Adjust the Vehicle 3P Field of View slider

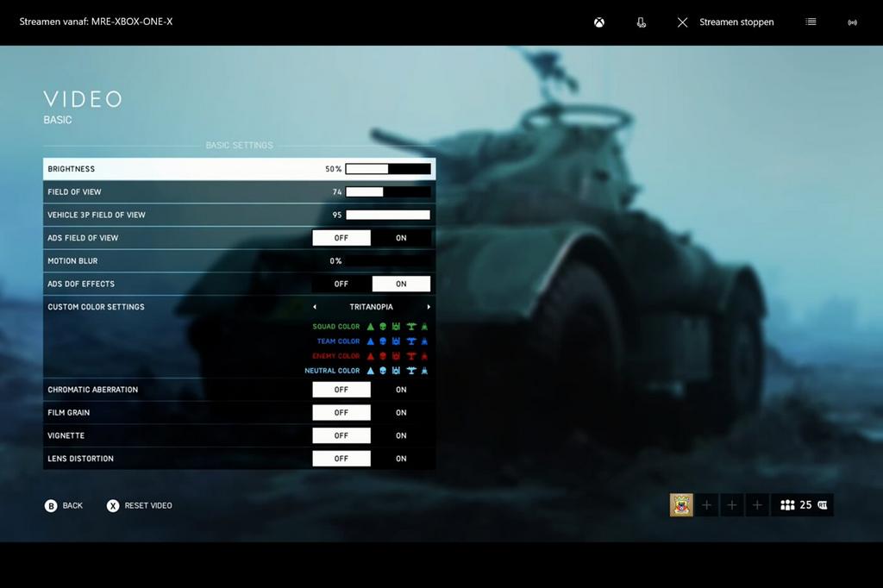pyautogui.click(x=388, y=216)
